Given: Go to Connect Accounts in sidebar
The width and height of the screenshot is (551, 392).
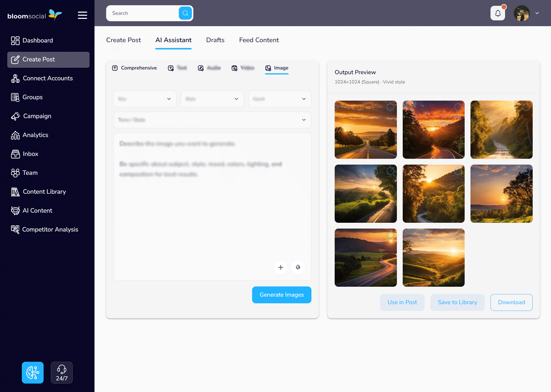Looking at the screenshot, I should 48,78.
